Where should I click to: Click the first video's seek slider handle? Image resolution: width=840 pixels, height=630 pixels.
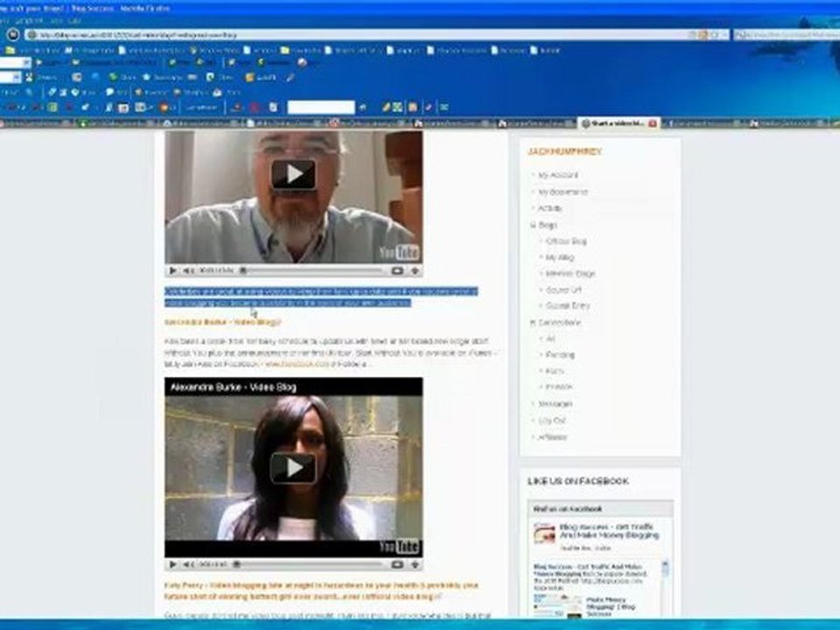coord(242,270)
